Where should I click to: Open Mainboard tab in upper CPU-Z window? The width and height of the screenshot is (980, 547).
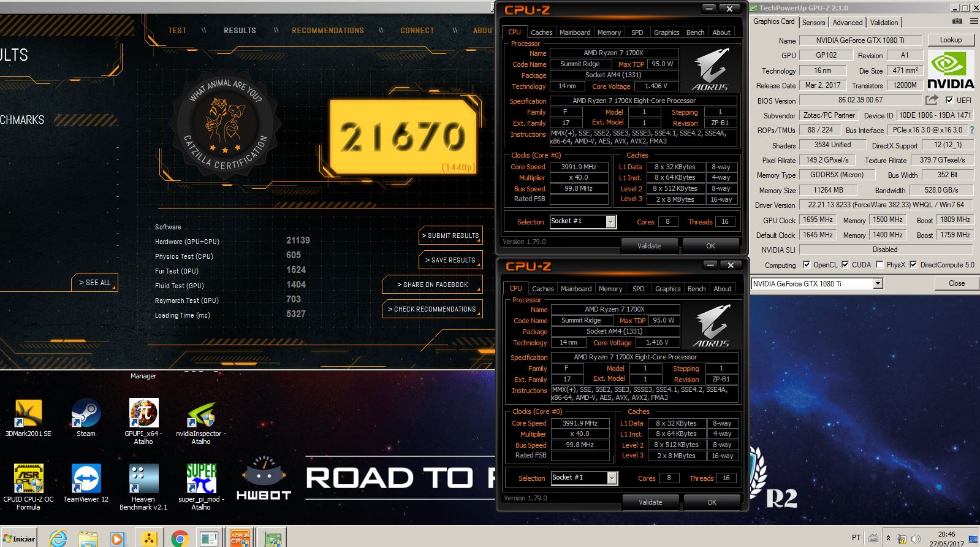tap(575, 33)
